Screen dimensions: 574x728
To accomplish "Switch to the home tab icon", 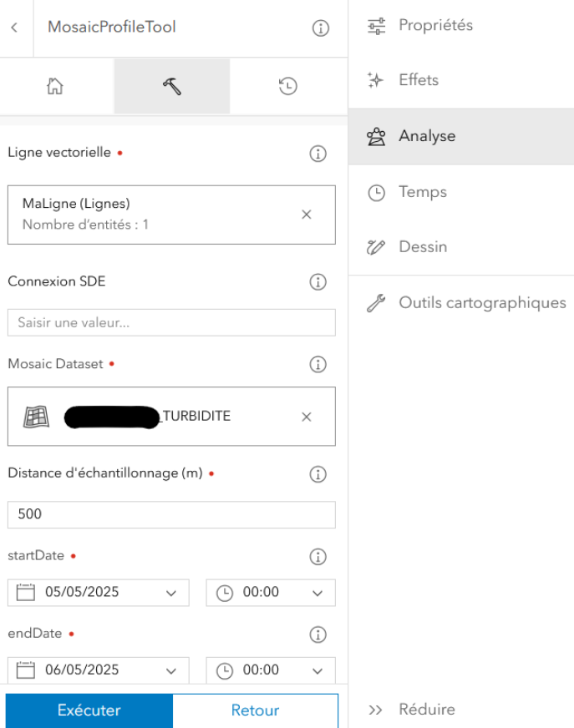I will [x=55, y=86].
